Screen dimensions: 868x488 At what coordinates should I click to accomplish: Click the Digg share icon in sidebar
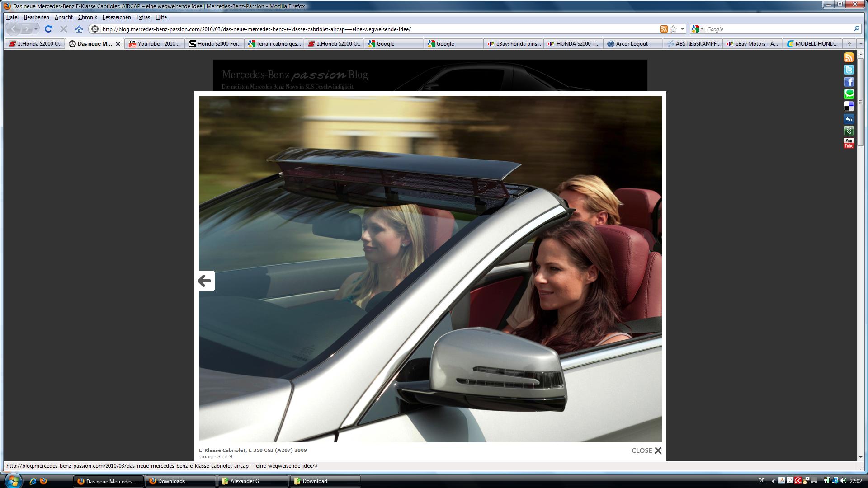[x=849, y=119]
